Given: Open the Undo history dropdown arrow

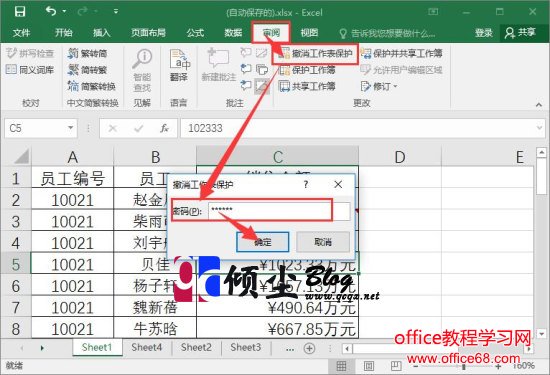Looking at the screenshot, I should click(x=65, y=12).
